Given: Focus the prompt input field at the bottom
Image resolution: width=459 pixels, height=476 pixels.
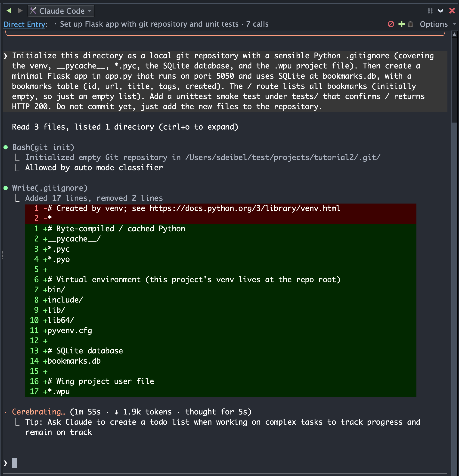Looking at the screenshot, I should 225,463.
